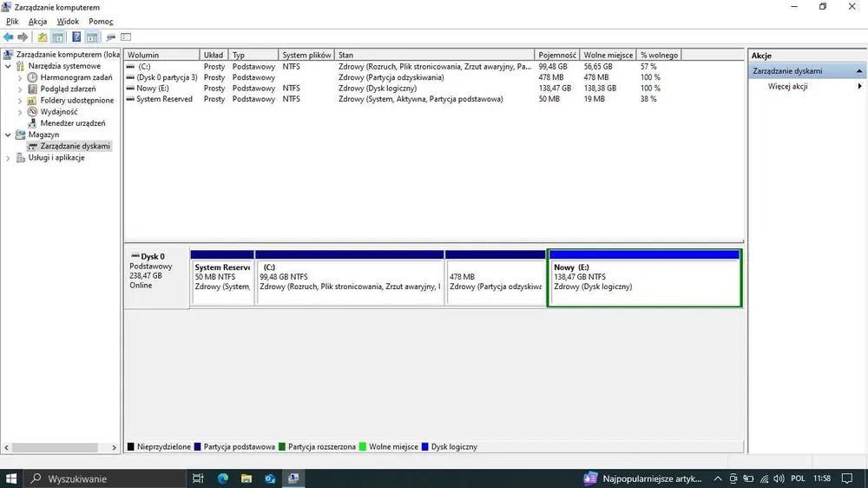The width and height of the screenshot is (868, 488).
Task: Open the Windows Start button
Action: 11,478
